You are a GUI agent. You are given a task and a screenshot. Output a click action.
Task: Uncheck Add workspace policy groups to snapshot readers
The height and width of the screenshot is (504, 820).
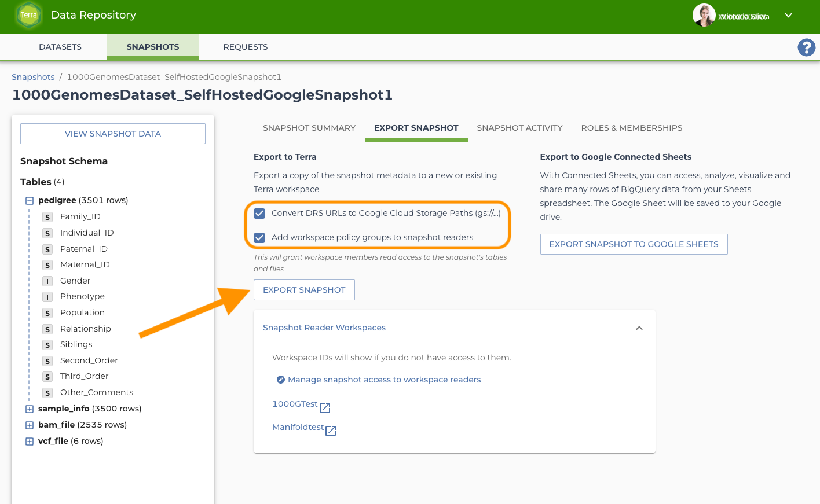[x=259, y=238]
